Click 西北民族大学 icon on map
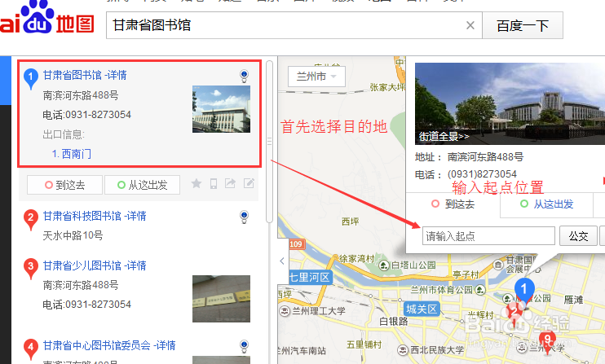 (x=403, y=349)
